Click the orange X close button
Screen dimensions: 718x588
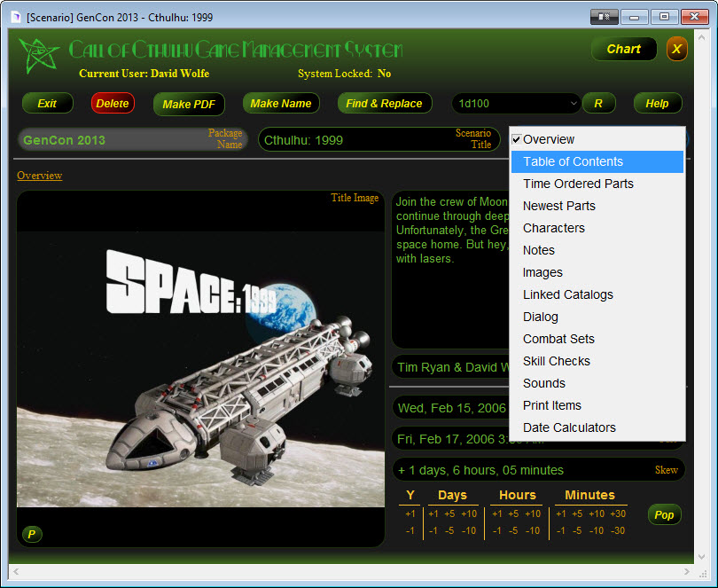[x=676, y=49]
